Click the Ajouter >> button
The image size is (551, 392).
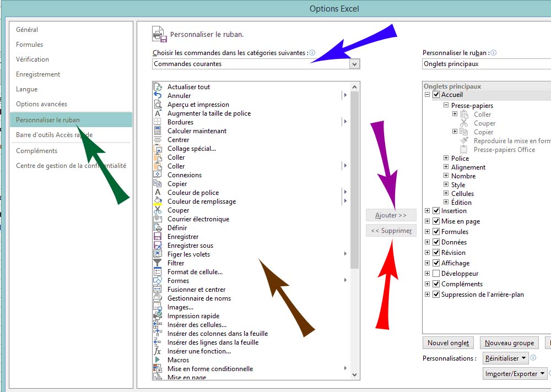point(391,215)
